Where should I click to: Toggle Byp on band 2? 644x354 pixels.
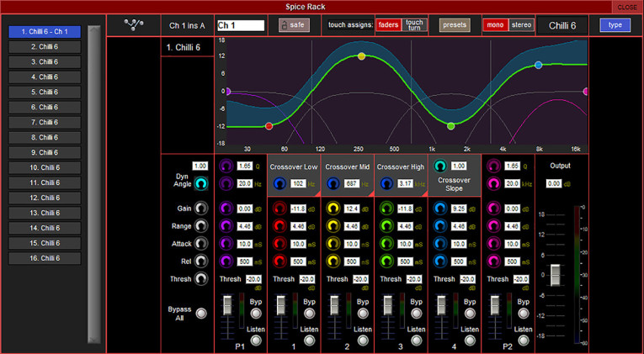pyautogui.click(x=363, y=314)
